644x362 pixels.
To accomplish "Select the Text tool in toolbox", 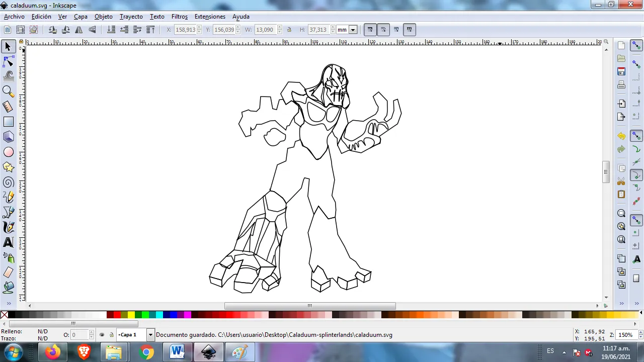I will click(8, 242).
